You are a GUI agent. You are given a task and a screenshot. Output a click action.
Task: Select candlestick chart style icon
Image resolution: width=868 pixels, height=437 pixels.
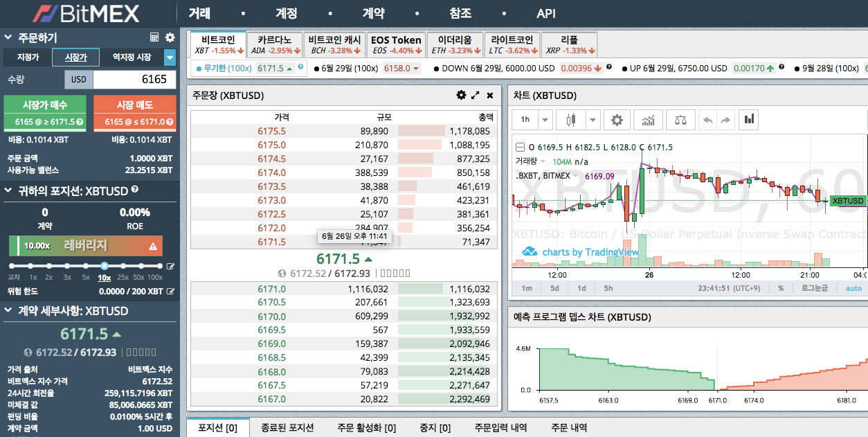click(570, 120)
